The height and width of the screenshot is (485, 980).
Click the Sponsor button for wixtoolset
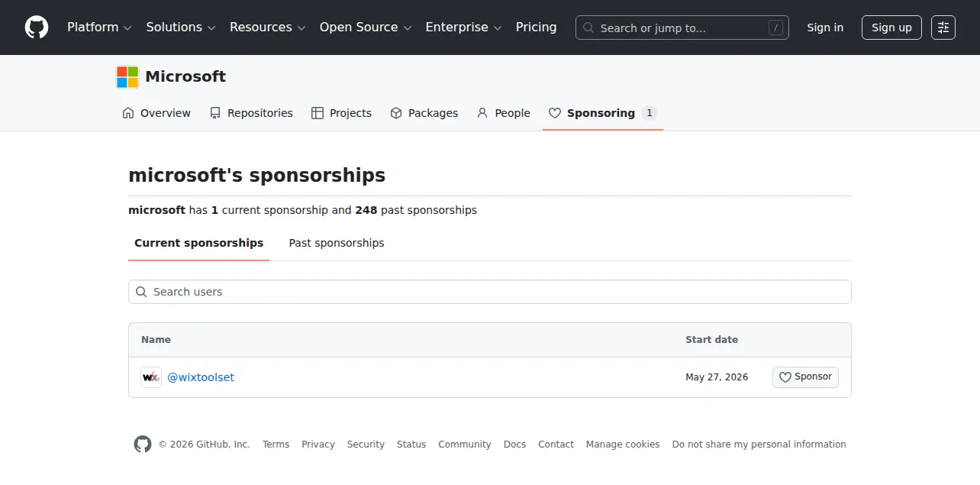click(x=805, y=377)
